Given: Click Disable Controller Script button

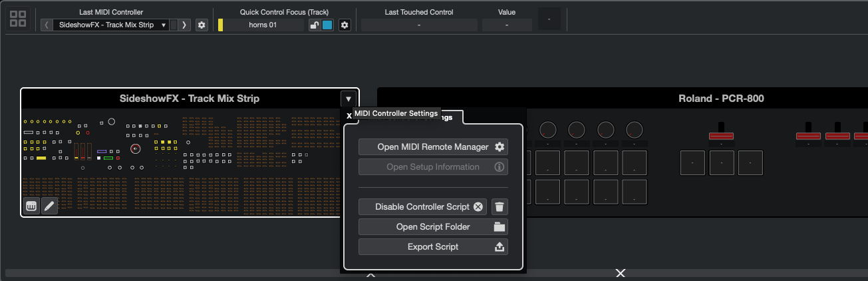Looking at the screenshot, I should tap(422, 206).
